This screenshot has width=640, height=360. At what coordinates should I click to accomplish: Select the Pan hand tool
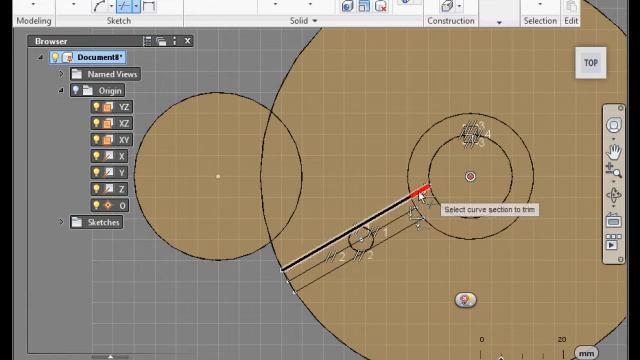[x=613, y=152]
